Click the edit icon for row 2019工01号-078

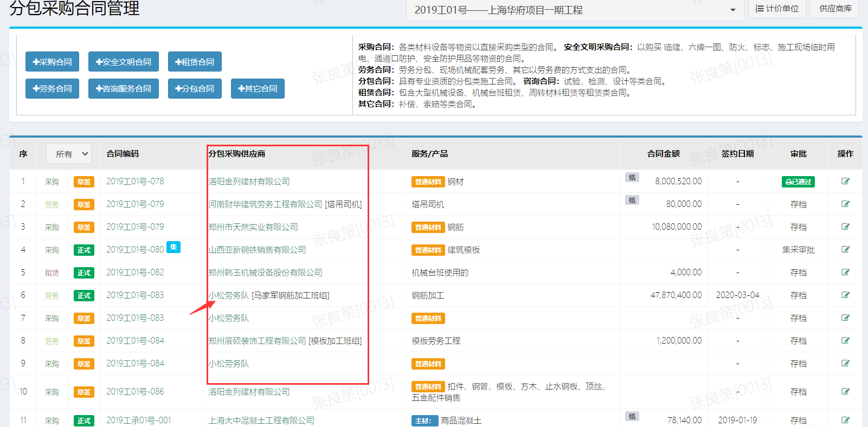pos(845,182)
